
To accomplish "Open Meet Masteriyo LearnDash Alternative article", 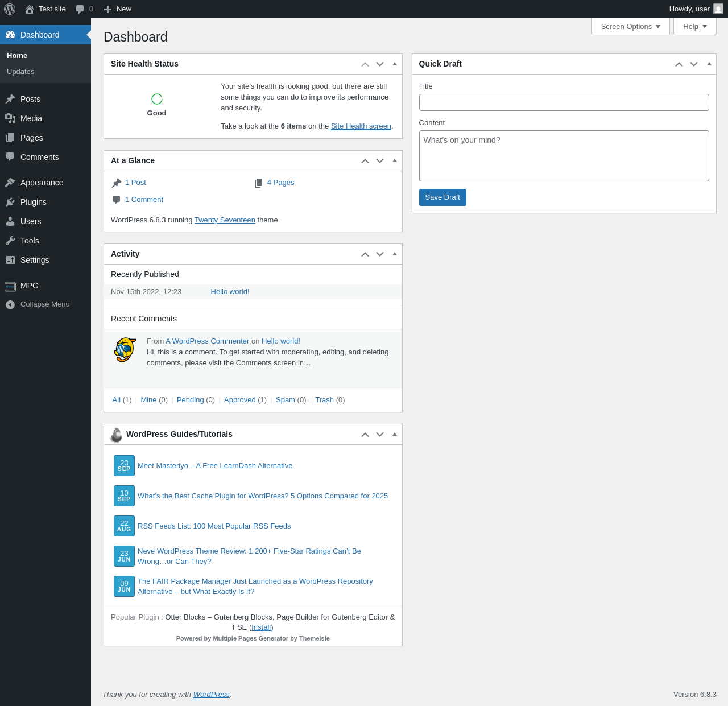I will click(x=215, y=466).
